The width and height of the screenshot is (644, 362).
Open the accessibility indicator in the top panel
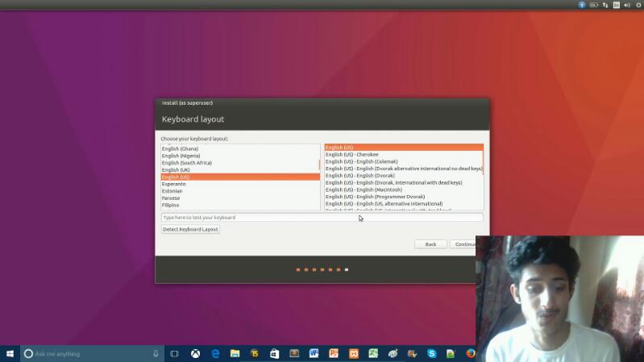point(582,5)
